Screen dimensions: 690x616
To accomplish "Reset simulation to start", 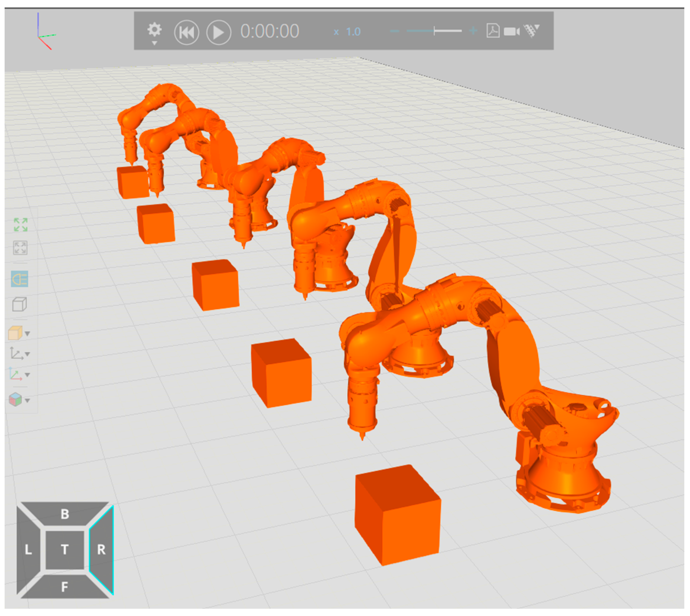I will click(186, 33).
